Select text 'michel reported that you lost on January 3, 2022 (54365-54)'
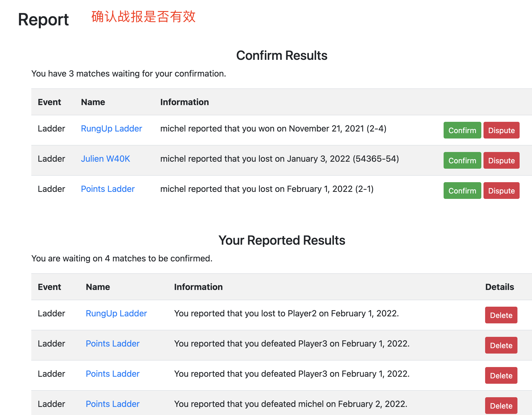Screen dimensions: 532x415 (x=279, y=159)
